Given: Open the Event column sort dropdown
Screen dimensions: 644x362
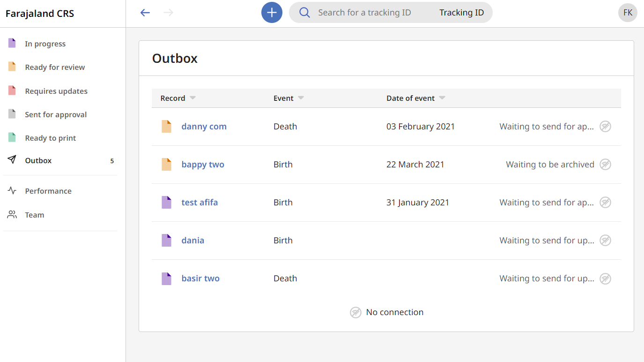Looking at the screenshot, I should tap(301, 98).
